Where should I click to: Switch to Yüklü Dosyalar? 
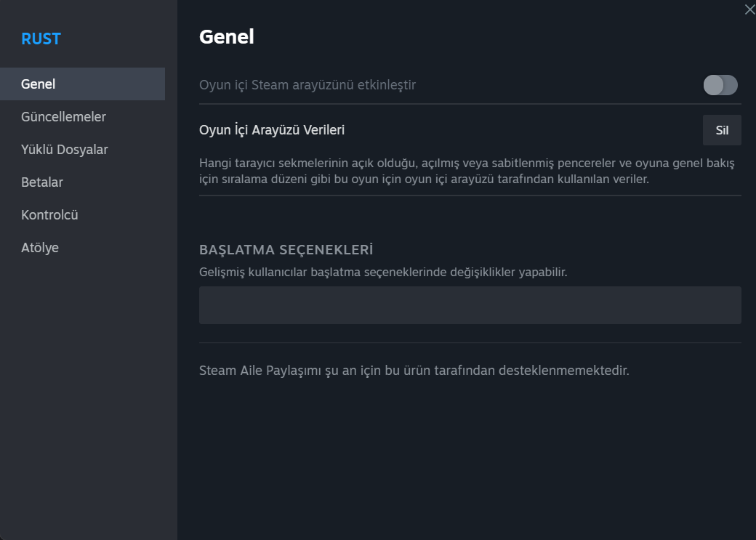65,150
